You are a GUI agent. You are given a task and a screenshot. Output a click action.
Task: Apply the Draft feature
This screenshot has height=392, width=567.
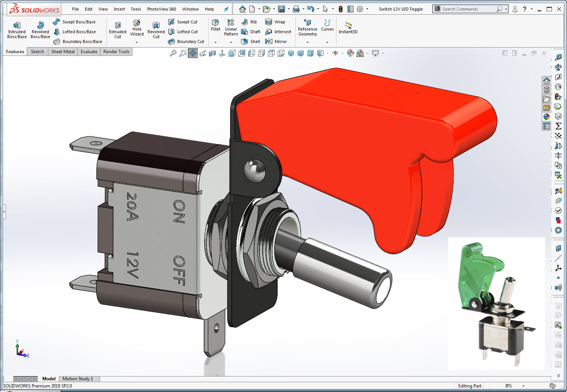click(251, 32)
